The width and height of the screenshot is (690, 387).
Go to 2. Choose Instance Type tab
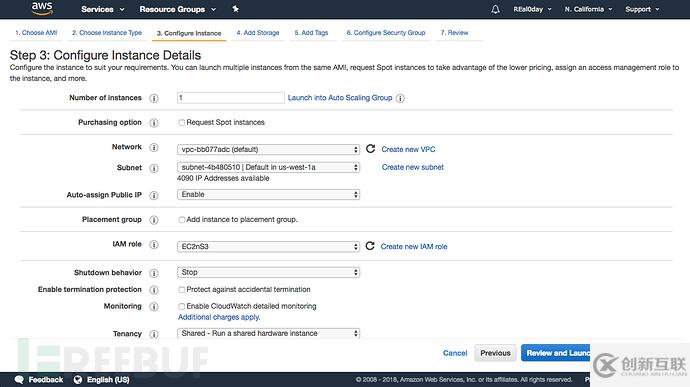click(107, 33)
